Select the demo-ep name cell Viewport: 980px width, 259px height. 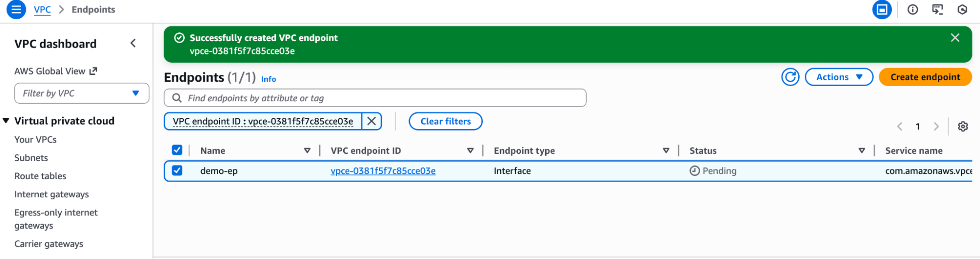tap(219, 170)
